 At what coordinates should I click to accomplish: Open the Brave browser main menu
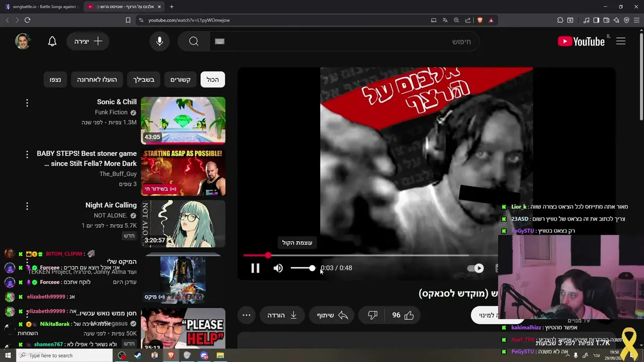pyautogui.click(x=637, y=20)
